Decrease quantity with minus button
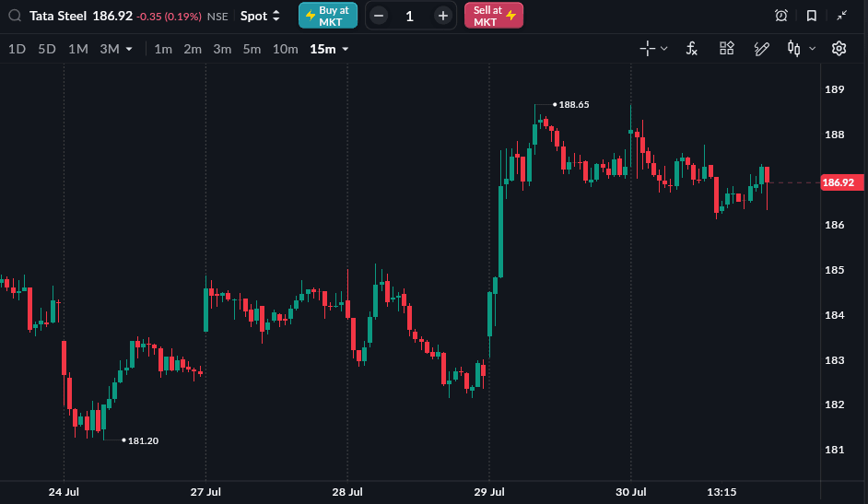The image size is (868, 504). (x=379, y=16)
